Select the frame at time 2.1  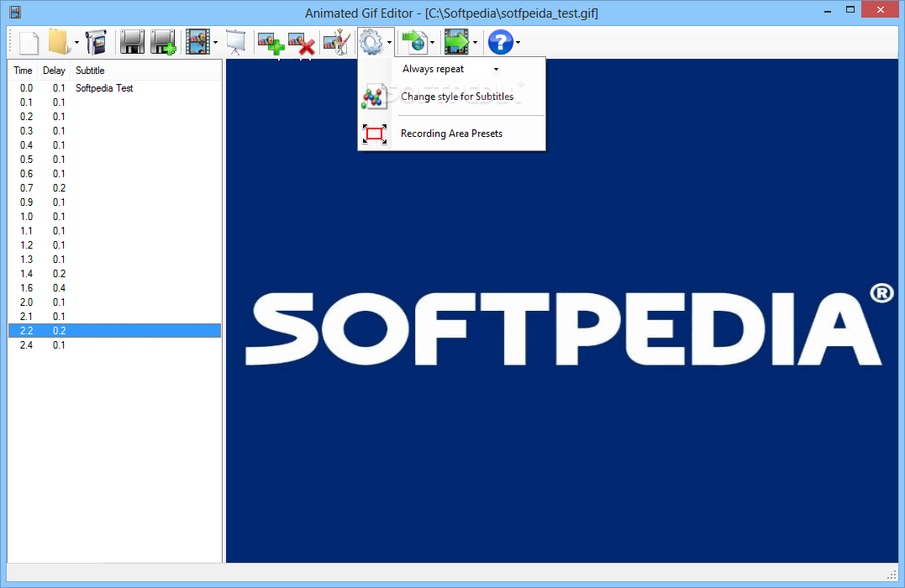point(115,317)
